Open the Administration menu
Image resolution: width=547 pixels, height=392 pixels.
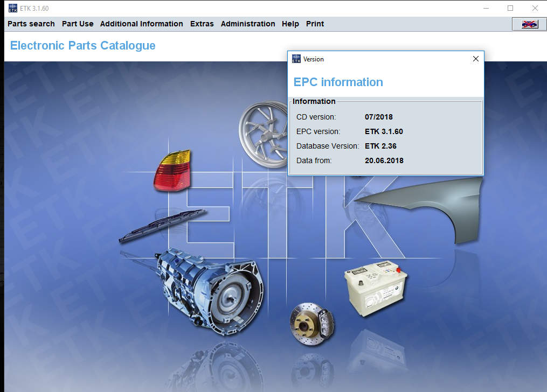248,24
